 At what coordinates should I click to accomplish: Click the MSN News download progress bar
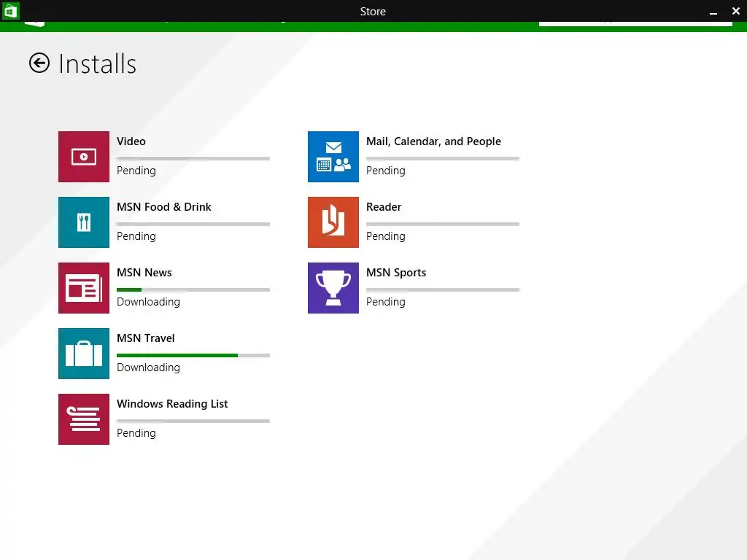click(193, 290)
